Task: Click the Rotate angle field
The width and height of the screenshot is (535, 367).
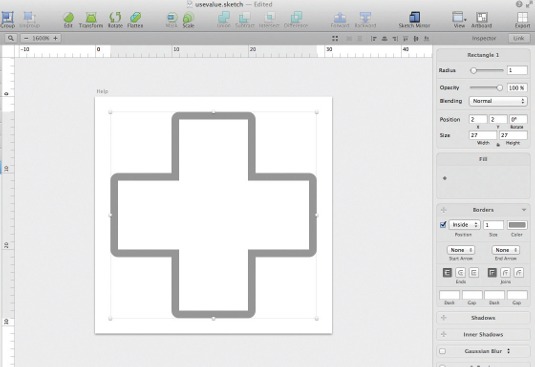Action: tap(518, 119)
